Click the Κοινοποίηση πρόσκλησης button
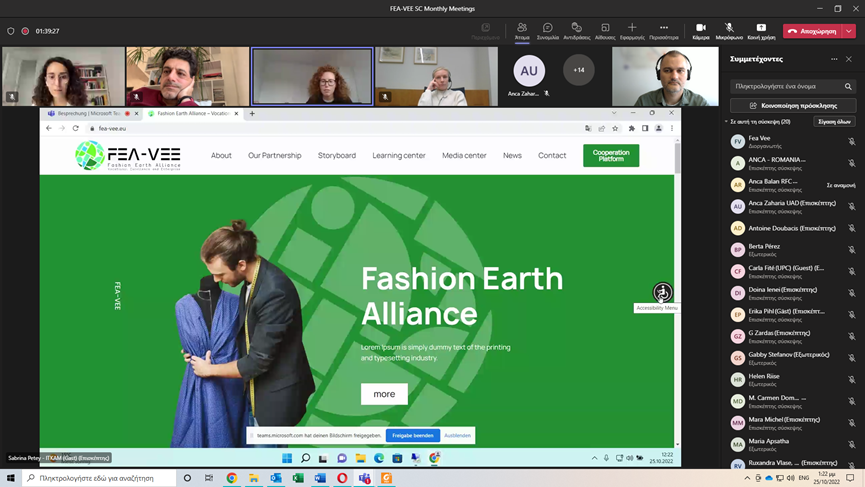The image size is (865, 487). pyautogui.click(x=793, y=105)
